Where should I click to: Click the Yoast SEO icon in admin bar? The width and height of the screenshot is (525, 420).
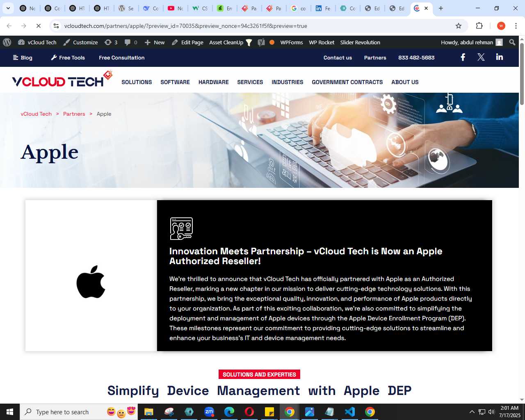pos(261,42)
